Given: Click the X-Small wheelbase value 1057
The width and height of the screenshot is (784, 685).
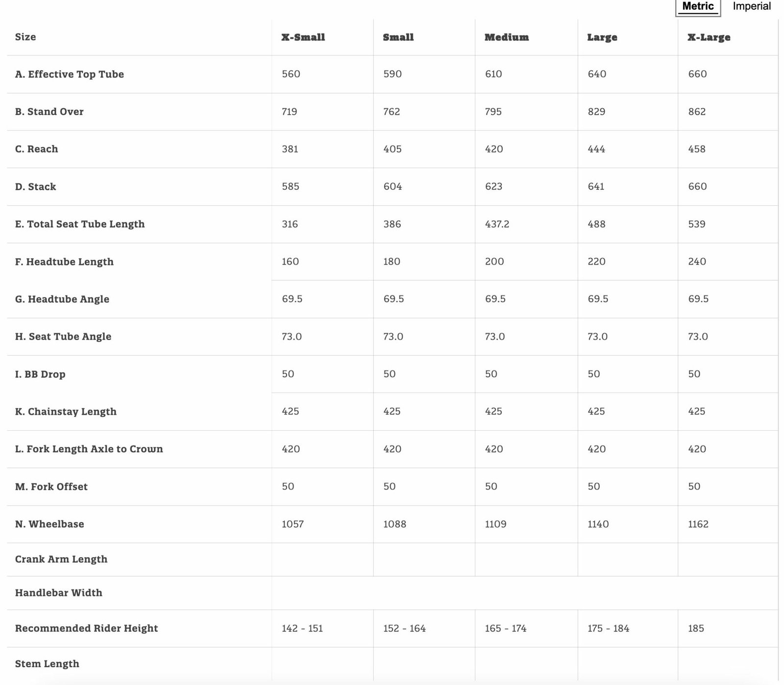Looking at the screenshot, I should [x=293, y=524].
